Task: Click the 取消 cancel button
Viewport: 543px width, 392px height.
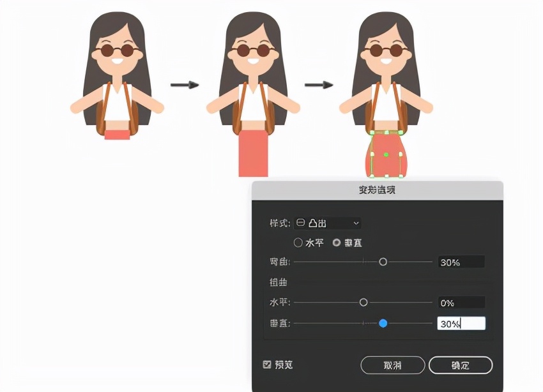Action: point(393,365)
